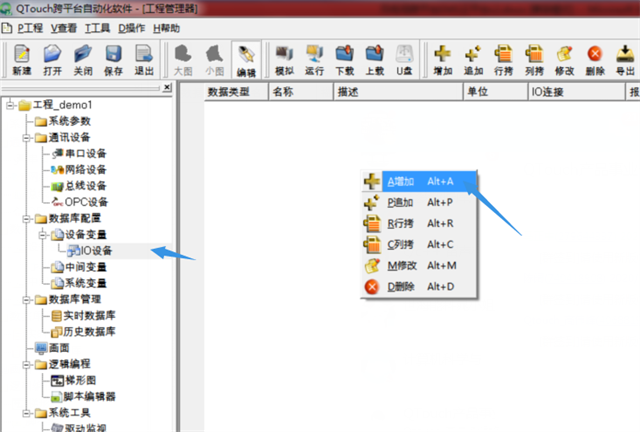This screenshot has width=640, height=432.
Task: Click the 新建 (New) toolbar icon
Action: 22,60
